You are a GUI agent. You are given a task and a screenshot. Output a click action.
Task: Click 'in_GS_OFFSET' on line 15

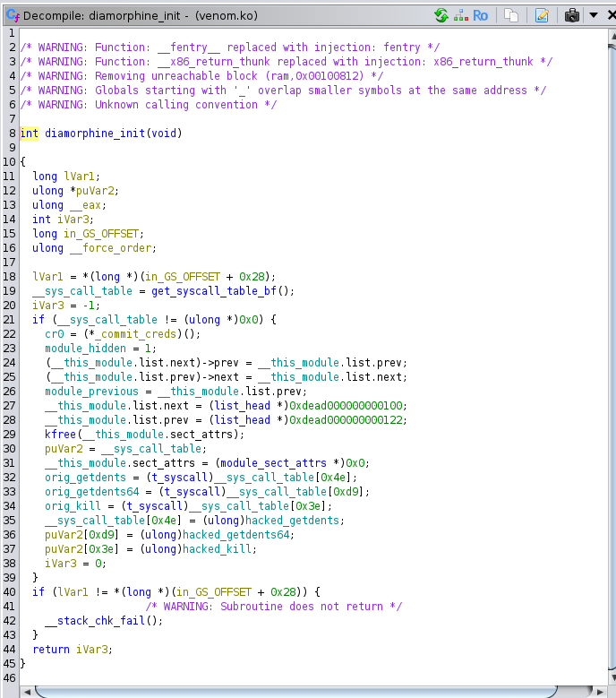coord(101,234)
